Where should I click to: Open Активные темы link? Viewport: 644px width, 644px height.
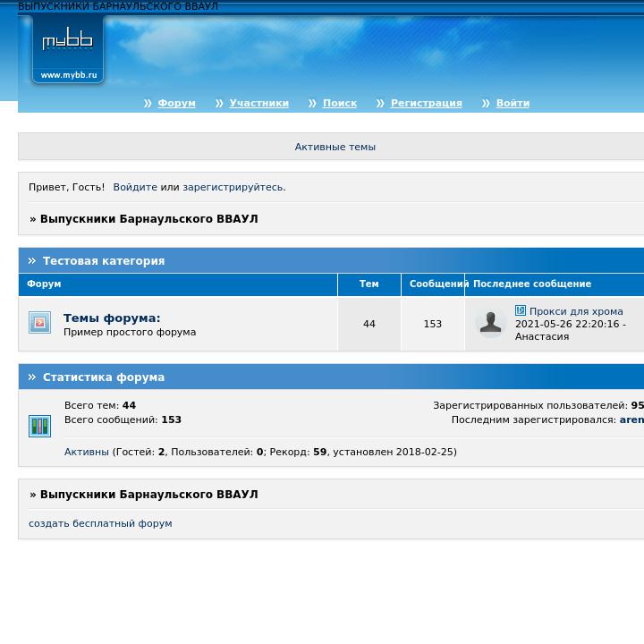[335, 147]
